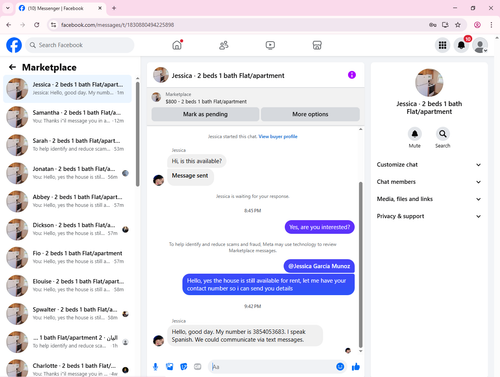Open the account profile avatar menu
The width and height of the screenshot is (500, 377).
[x=480, y=45]
